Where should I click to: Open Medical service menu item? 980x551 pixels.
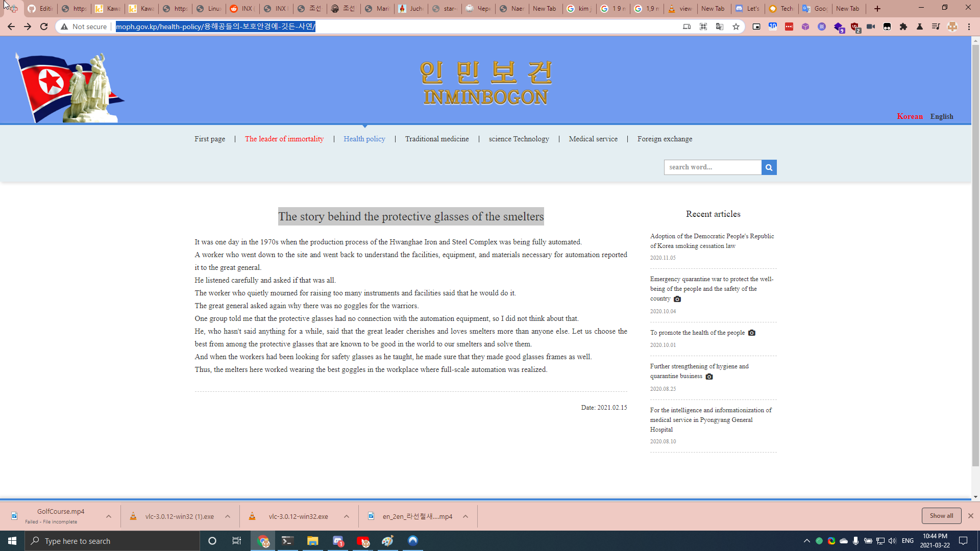593,139
